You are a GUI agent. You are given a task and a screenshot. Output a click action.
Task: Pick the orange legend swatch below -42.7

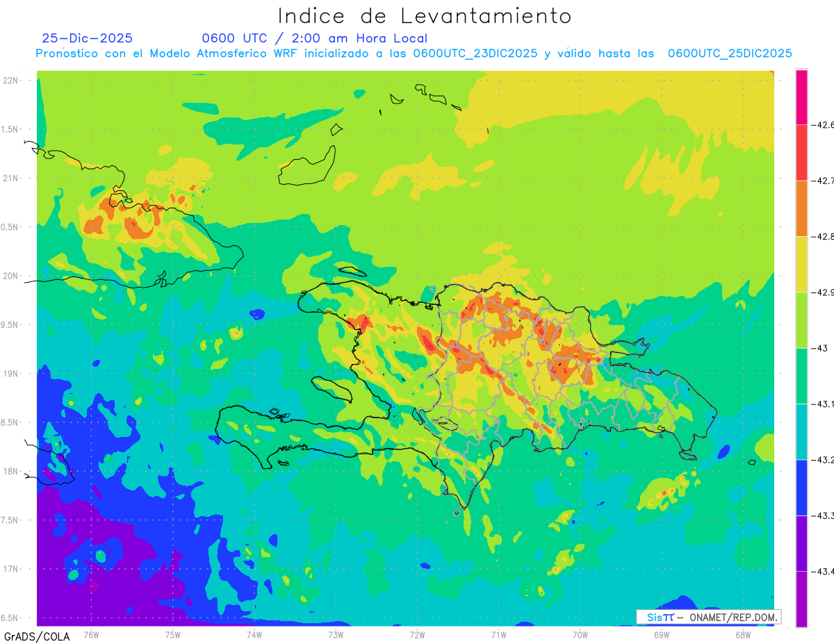(x=801, y=208)
